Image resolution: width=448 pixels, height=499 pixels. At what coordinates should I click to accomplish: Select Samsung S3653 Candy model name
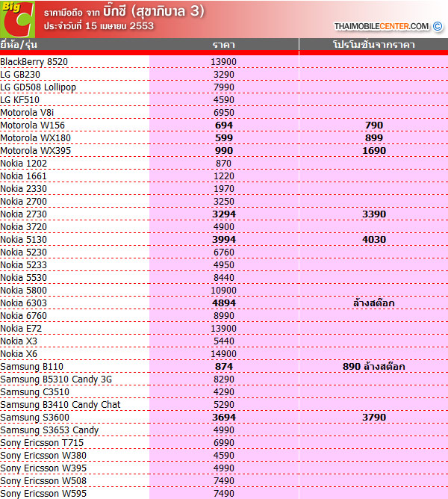point(49,431)
